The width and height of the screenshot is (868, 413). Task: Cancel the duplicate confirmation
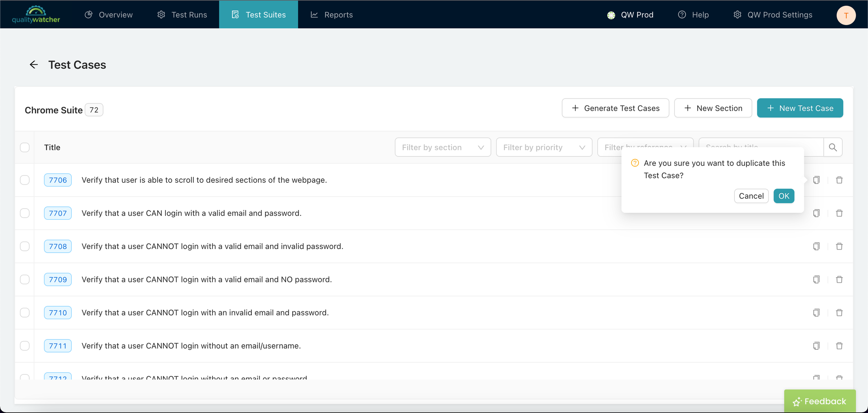click(x=751, y=196)
